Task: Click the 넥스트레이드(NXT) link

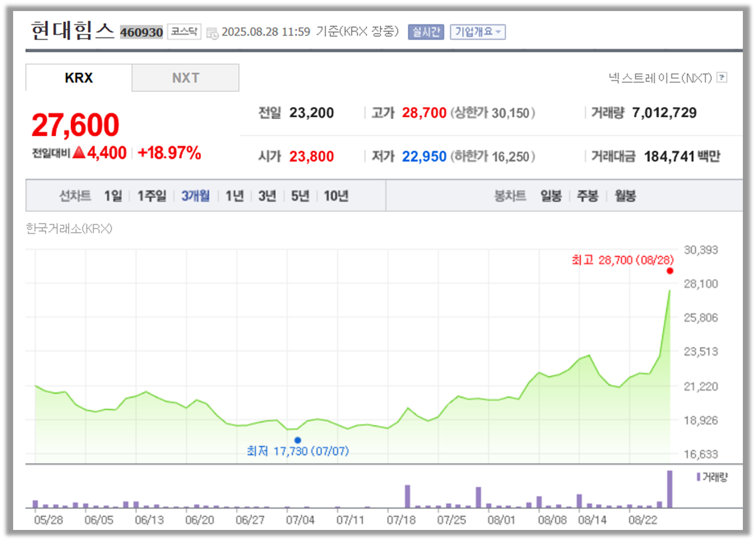Action: (661, 78)
